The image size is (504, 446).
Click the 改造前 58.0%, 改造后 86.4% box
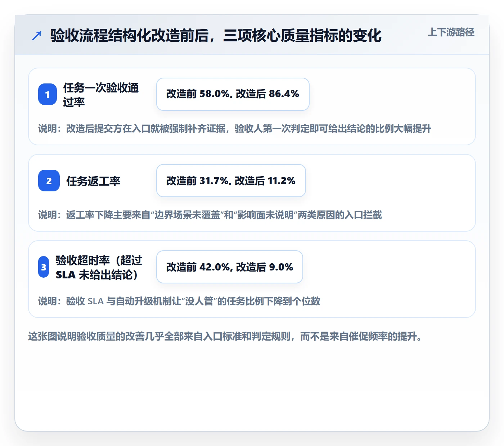[233, 94]
